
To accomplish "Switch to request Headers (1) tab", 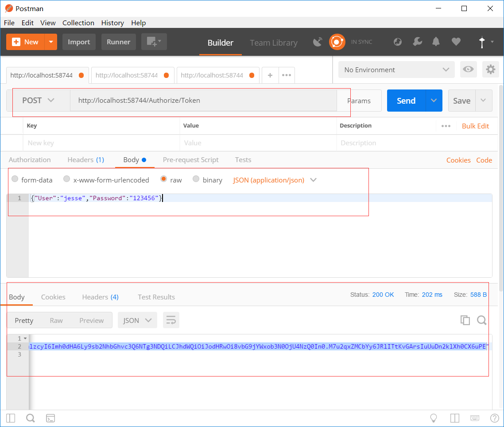I will pos(85,160).
